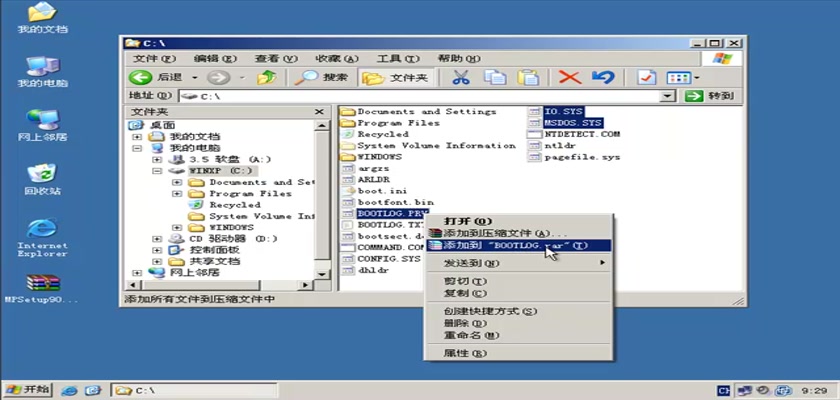Click the Start (开始) button

(27, 390)
